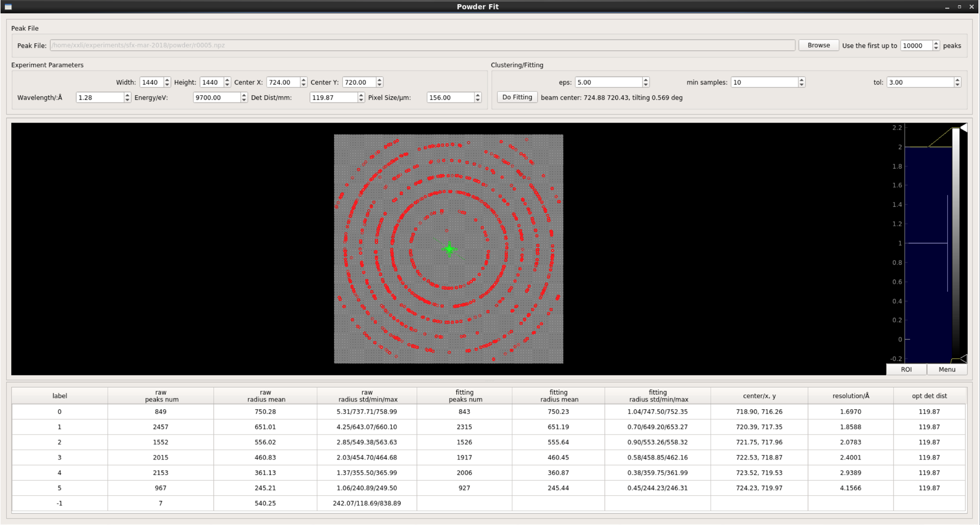Click the top histogram gradient tick handle
This screenshot has height=525, width=980.
coord(964,128)
